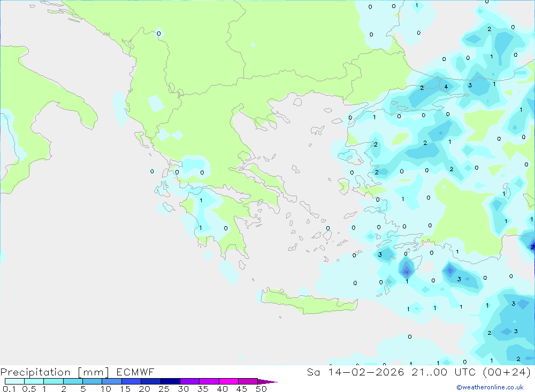Click the weatheronline.co.uk link
The image size is (535, 392).
point(490,387)
